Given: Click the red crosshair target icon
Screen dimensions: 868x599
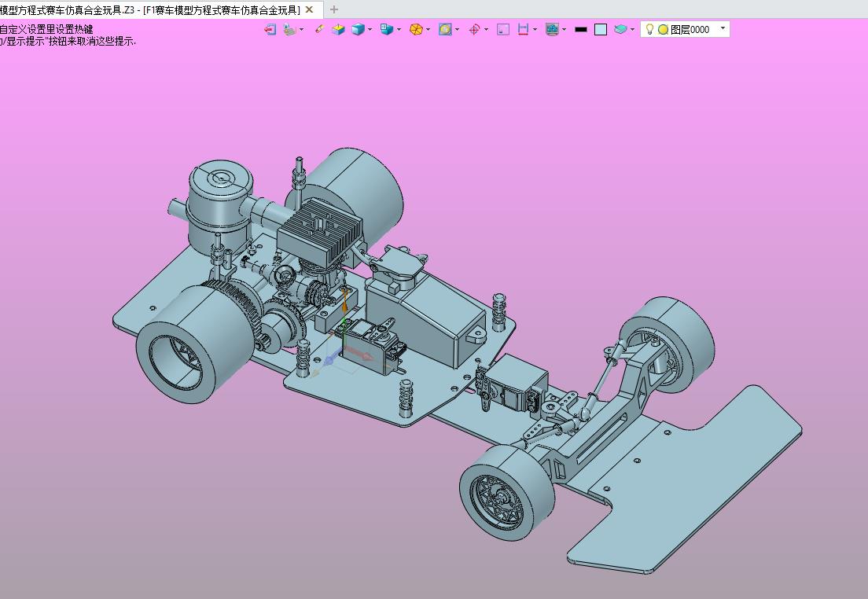Looking at the screenshot, I should (x=474, y=29).
